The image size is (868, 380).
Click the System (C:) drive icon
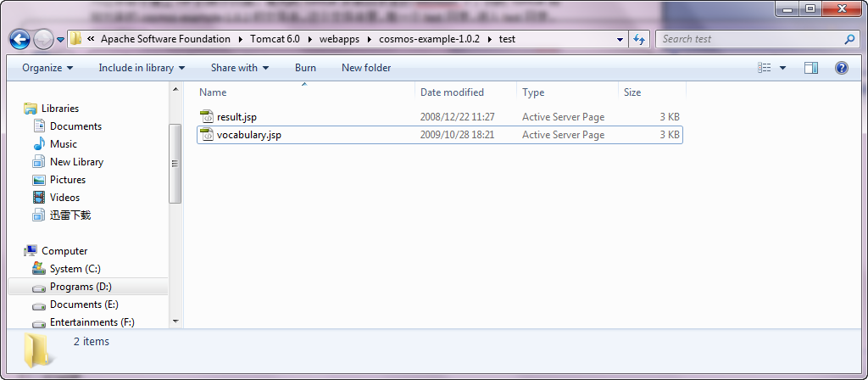click(x=39, y=268)
